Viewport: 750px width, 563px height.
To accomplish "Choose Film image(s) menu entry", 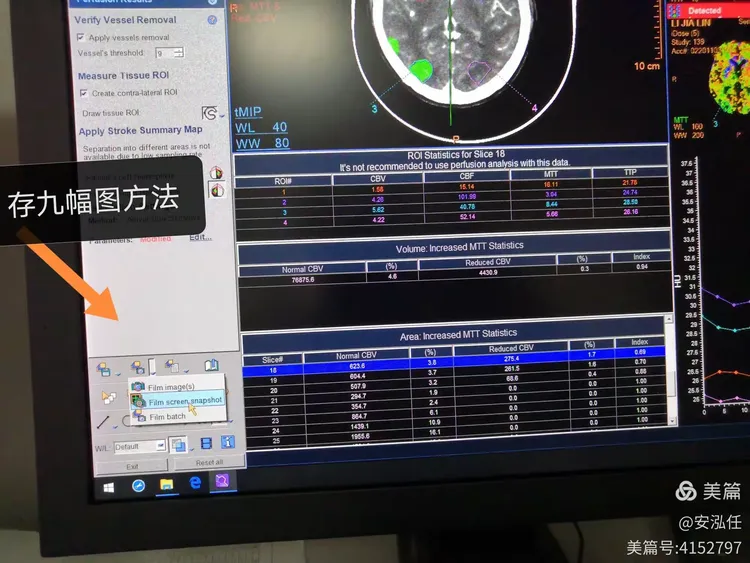I will coord(177,386).
